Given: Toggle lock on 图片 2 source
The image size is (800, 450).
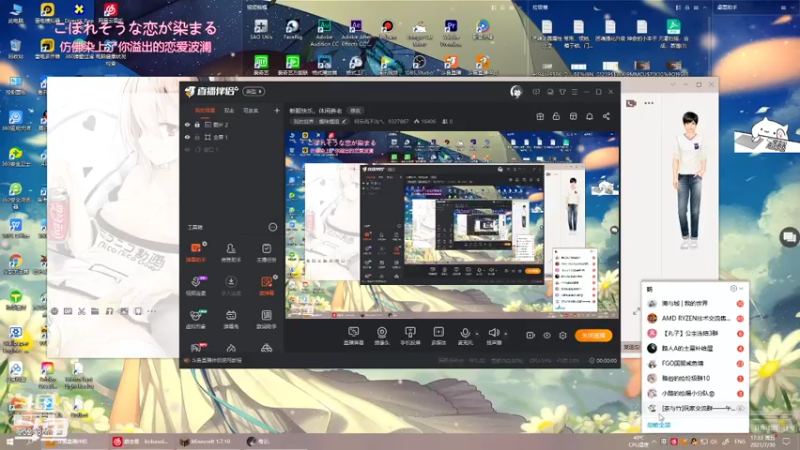Looking at the screenshot, I should point(197,124).
